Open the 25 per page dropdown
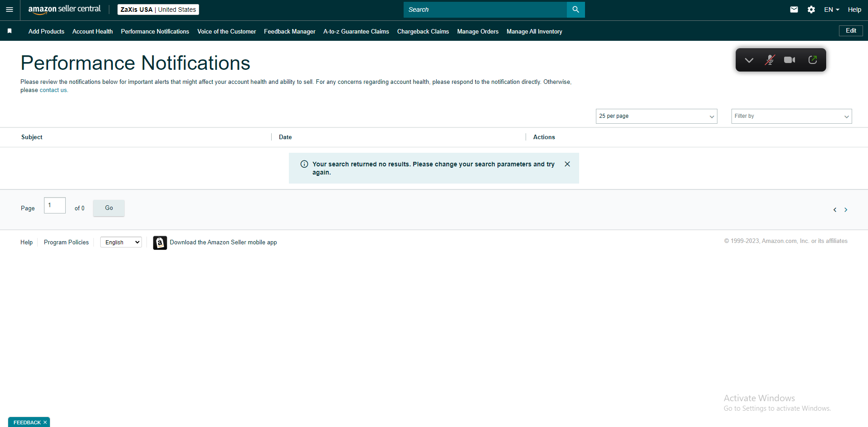This screenshot has width=868, height=427. click(656, 116)
